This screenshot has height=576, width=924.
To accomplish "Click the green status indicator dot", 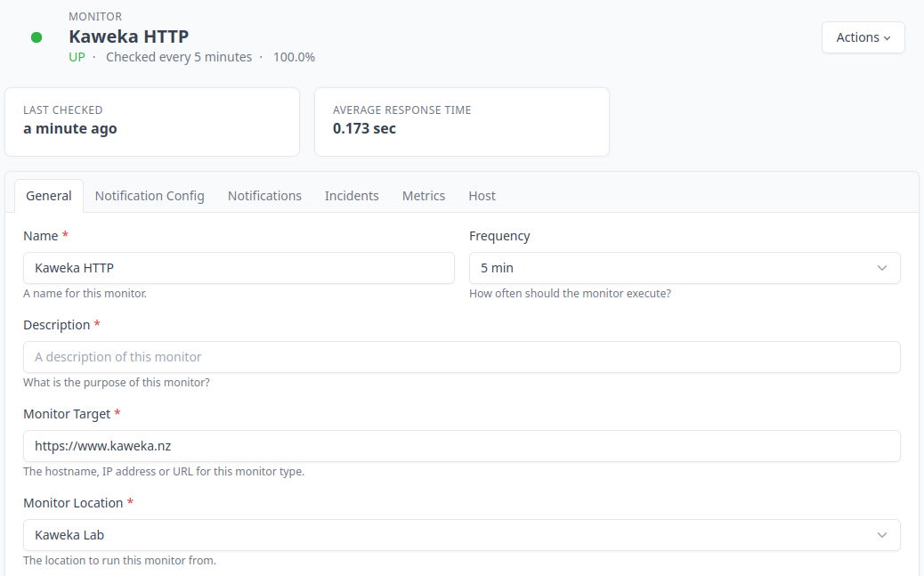I will [x=36, y=37].
